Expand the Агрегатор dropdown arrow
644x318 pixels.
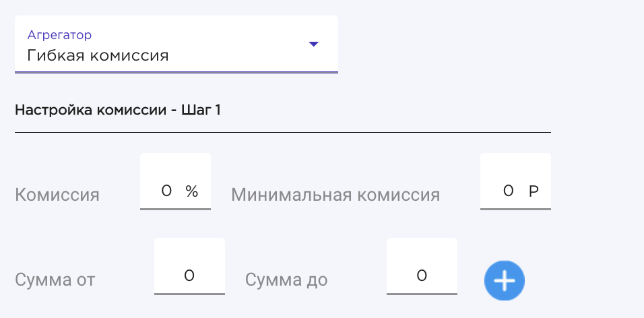coord(314,44)
